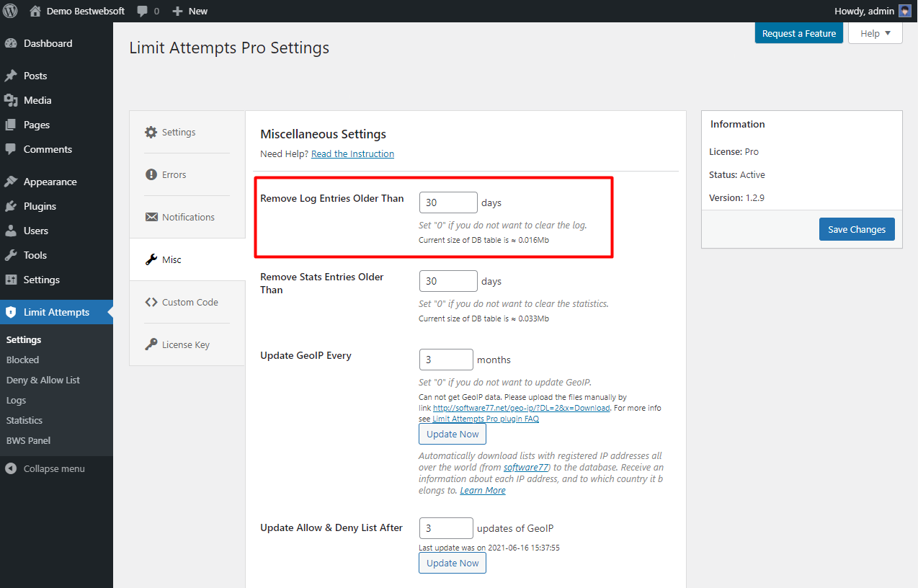
Task: Click Update Now under Allow & Deny List
Action: pyautogui.click(x=453, y=563)
